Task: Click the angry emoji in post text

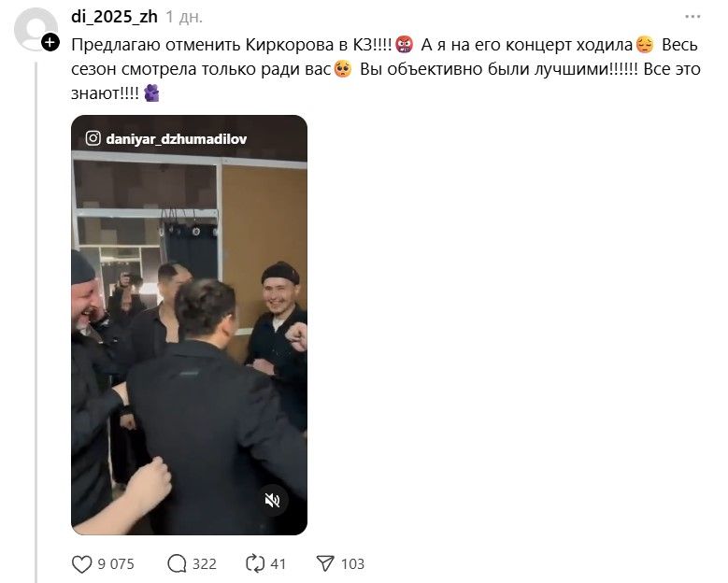Action: [x=405, y=45]
